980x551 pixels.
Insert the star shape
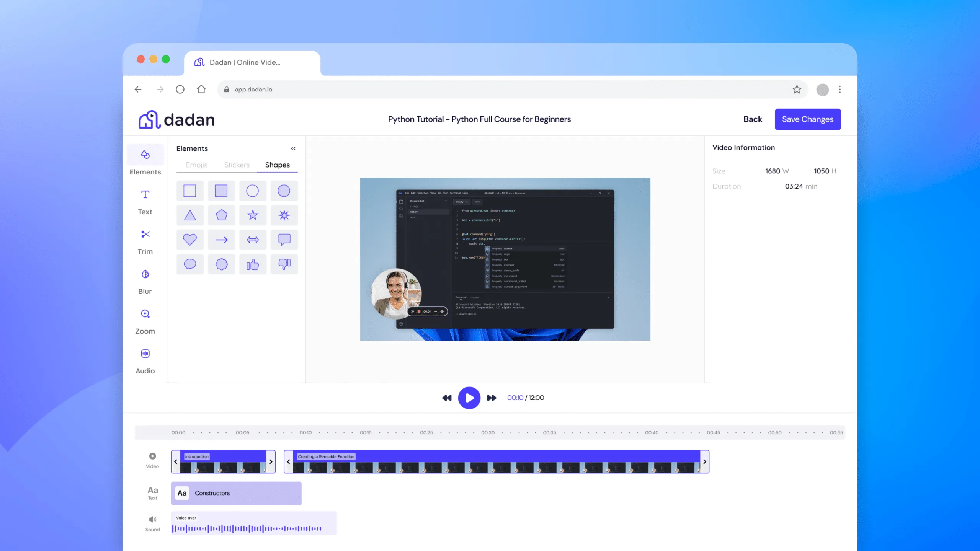pos(253,215)
